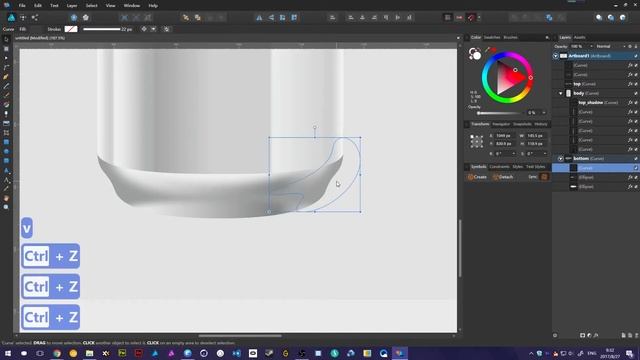Image resolution: width=640 pixels, height=360 pixels.
Task: Select the View (hand) tool
Action: [6, 198]
